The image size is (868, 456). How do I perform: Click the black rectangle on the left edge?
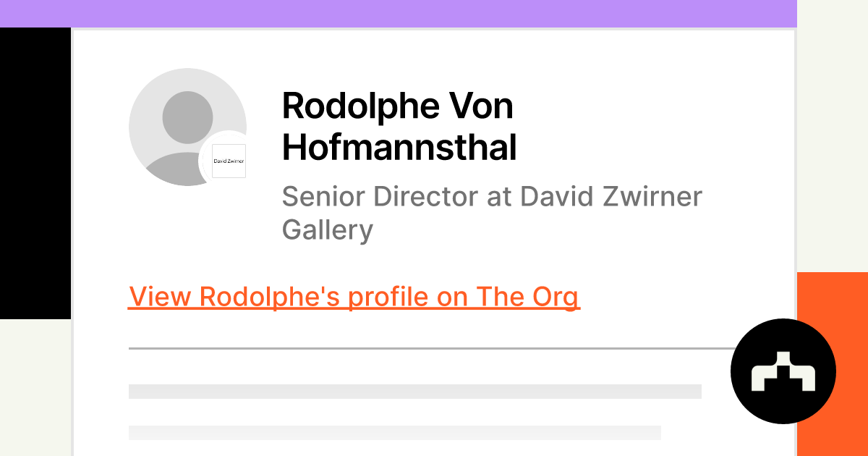35,174
